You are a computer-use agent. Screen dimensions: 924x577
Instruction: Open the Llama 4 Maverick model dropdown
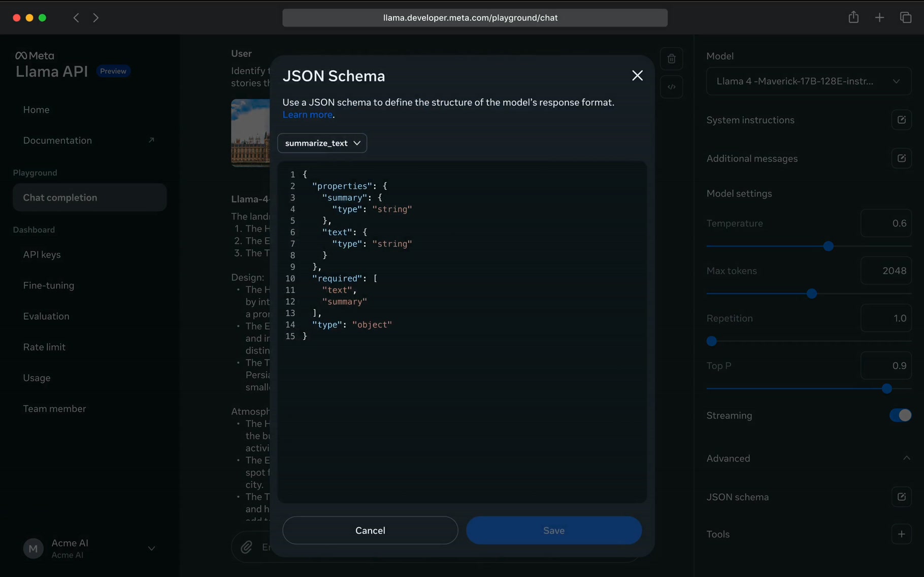click(808, 81)
